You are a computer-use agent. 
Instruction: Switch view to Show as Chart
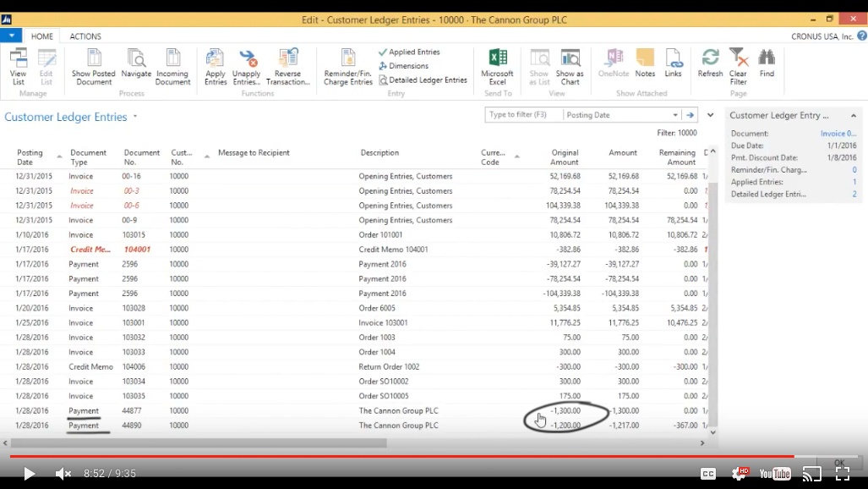pyautogui.click(x=570, y=67)
